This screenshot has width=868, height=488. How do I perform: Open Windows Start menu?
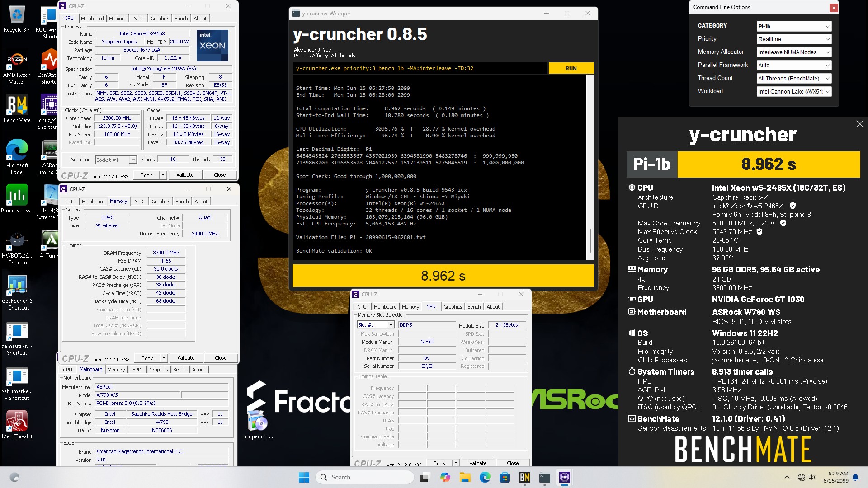(x=304, y=477)
